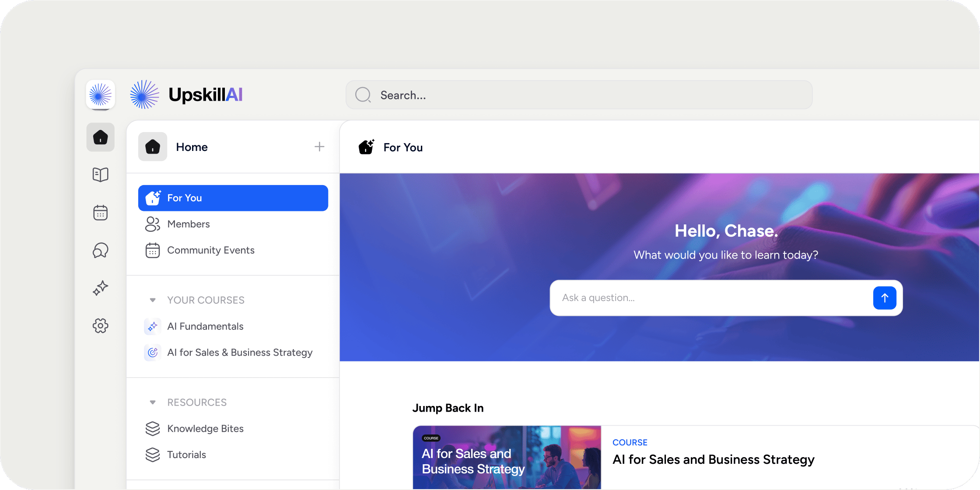Click the Community Events calendar icon

(x=153, y=250)
